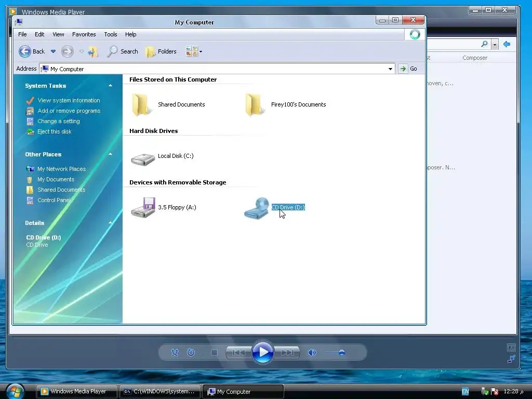
Task: Open the Windows Start orb
Action: pyautogui.click(x=15, y=392)
